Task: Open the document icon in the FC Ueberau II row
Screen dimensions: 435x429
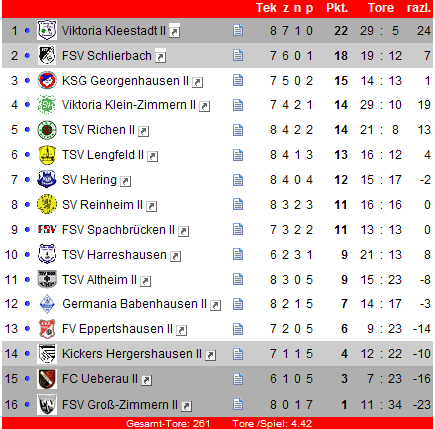Action: (x=238, y=379)
